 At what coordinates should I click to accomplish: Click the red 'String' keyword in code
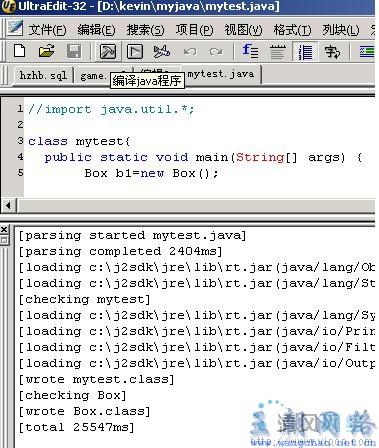pyautogui.click(x=260, y=157)
